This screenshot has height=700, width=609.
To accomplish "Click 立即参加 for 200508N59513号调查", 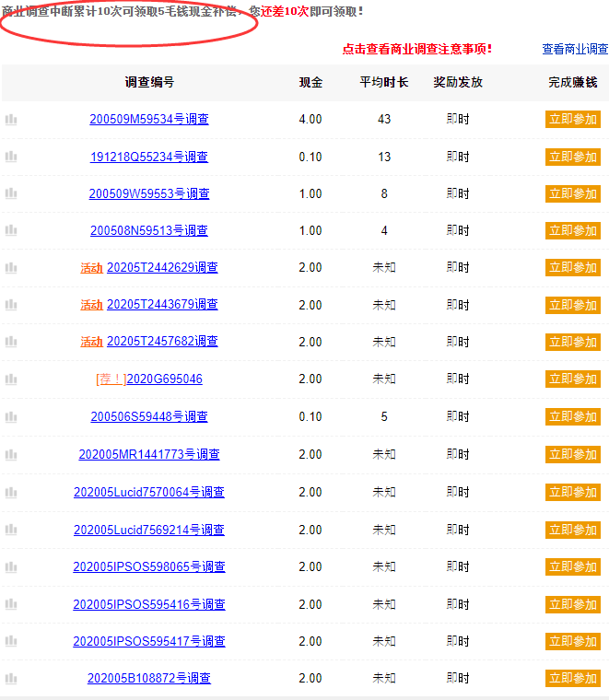I will pyautogui.click(x=573, y=231).
